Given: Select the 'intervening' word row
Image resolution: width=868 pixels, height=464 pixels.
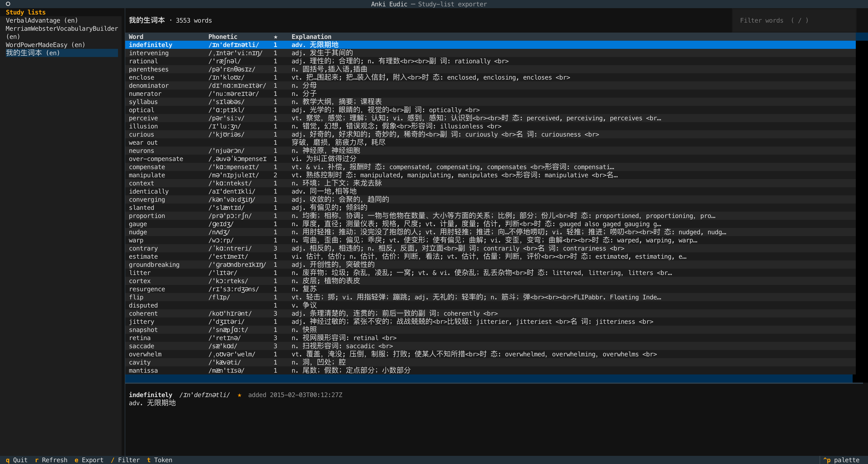Looking at the screenshot, I should point(490,53).
